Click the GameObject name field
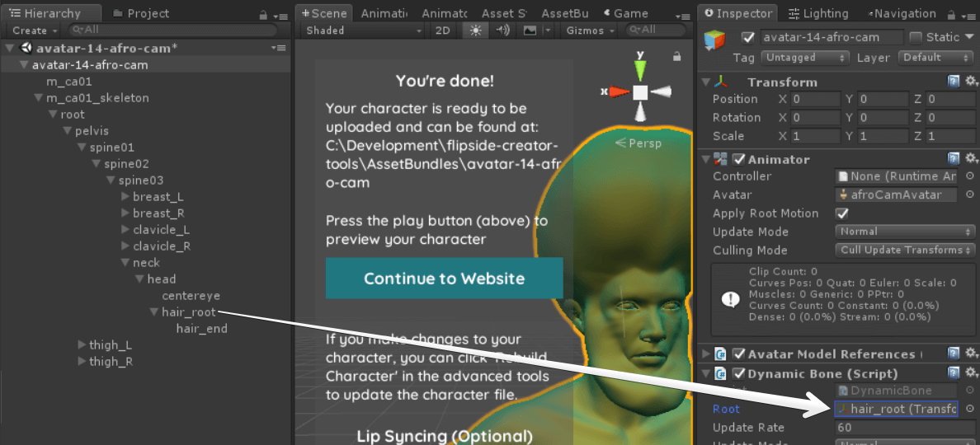The width and height of the screenshot is (980, 445). [x=832, y=37]
